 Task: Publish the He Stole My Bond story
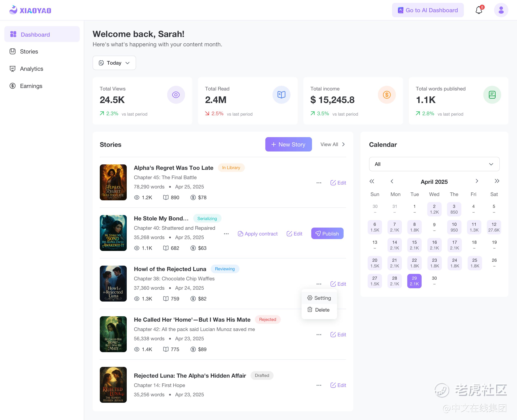pos(327,234)
